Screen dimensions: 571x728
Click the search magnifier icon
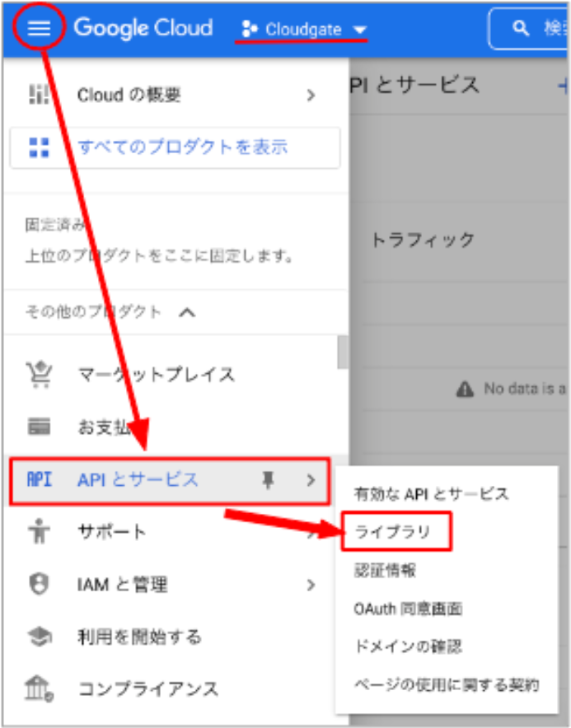pos(521,28)
